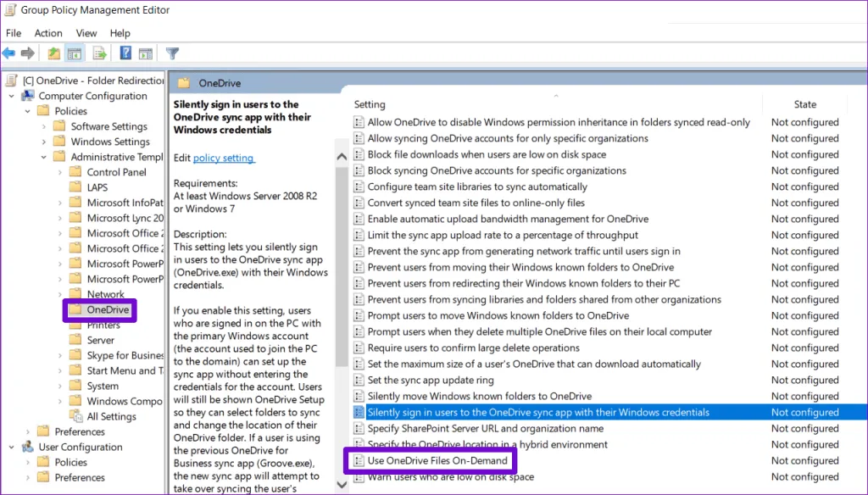Click the Show/Hide Action Pane icon
This screenshot has height=495, width=868.
click(x=145, y=53)
